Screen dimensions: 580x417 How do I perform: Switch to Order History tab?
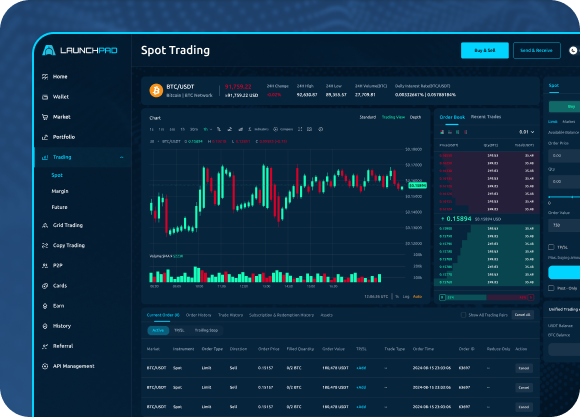(x=198, y=315)
